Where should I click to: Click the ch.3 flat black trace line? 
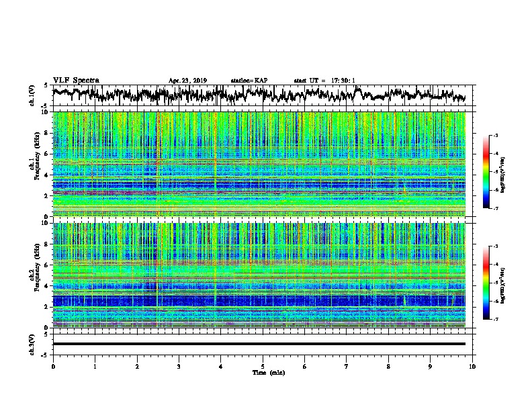point(259,344)
